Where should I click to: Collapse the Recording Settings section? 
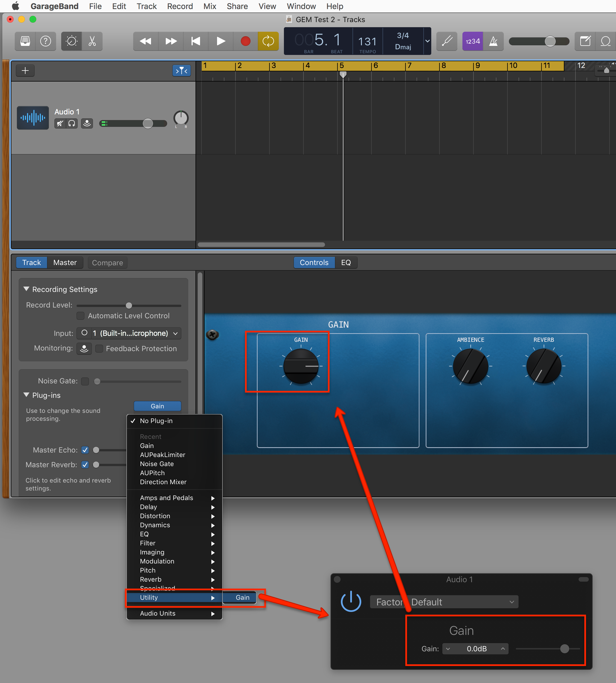pyautogui.click(x=26, y=289)
